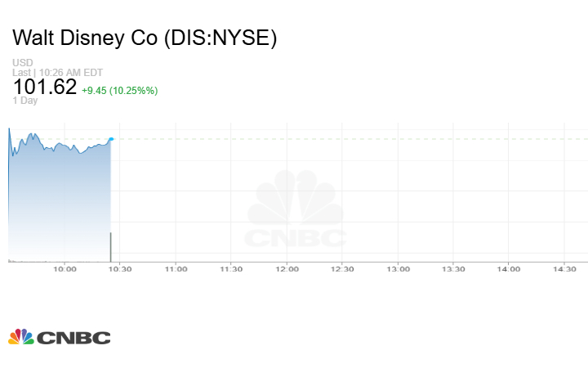The image size is (588, 368).
Task: Click the blue dot ending the price line
Action: 111,139
